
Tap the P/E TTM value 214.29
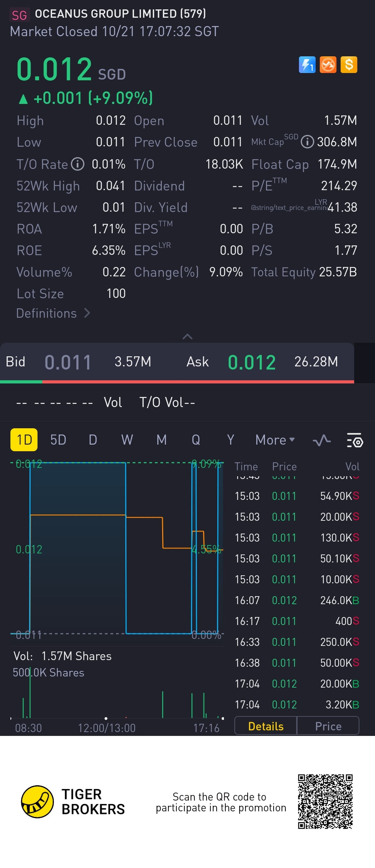pyautogui.click(x=339, y=186)
